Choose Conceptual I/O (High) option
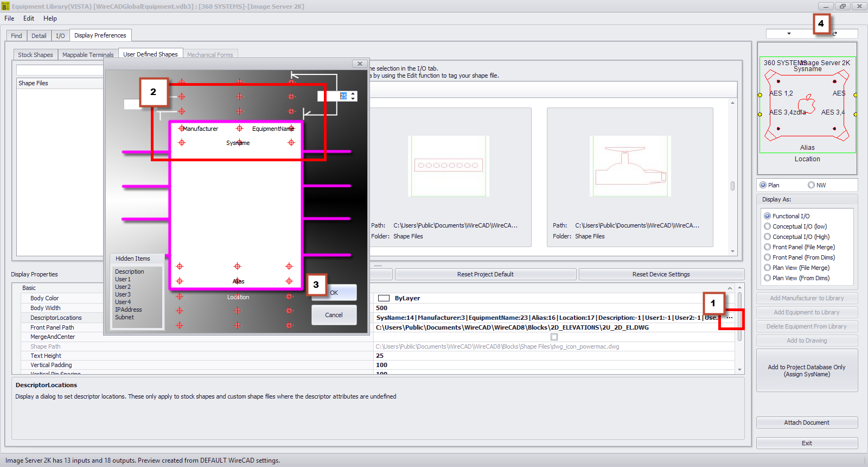The height and width of the screenshot is (467, 868). pos(767,237)
